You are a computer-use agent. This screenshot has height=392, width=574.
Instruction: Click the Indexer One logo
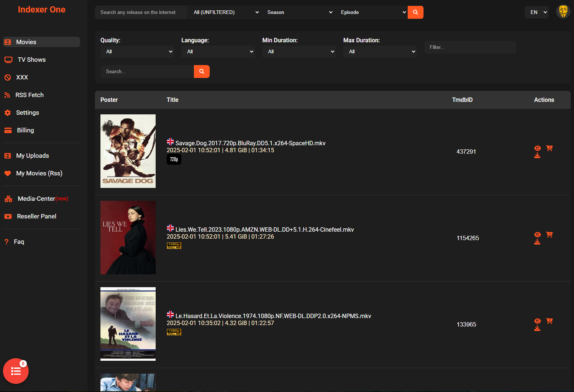(42, 10)
